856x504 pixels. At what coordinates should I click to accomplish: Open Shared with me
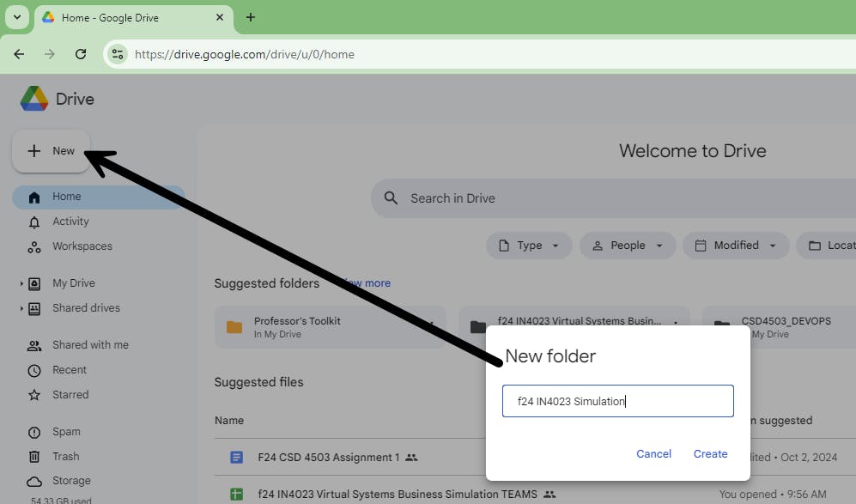pos(91,345)
